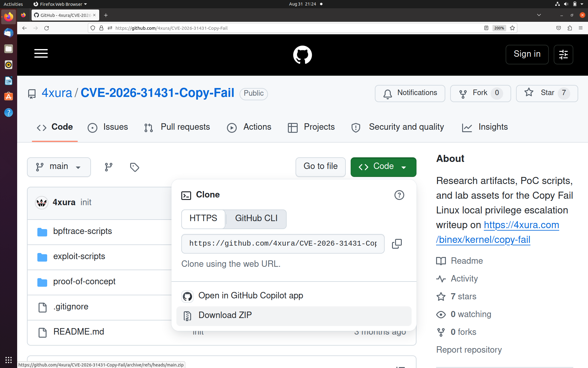Open the Firefox Web Browser app menu

(x=60, y=4)
